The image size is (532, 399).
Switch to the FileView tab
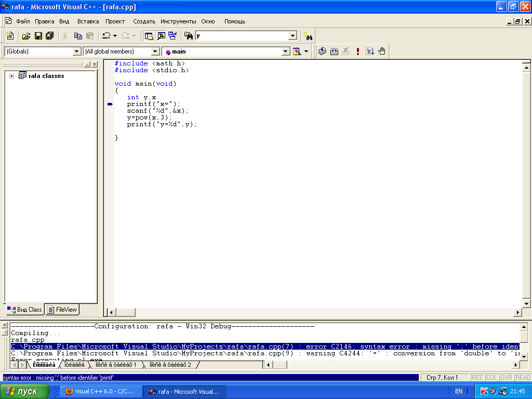[x=62, y=310]
